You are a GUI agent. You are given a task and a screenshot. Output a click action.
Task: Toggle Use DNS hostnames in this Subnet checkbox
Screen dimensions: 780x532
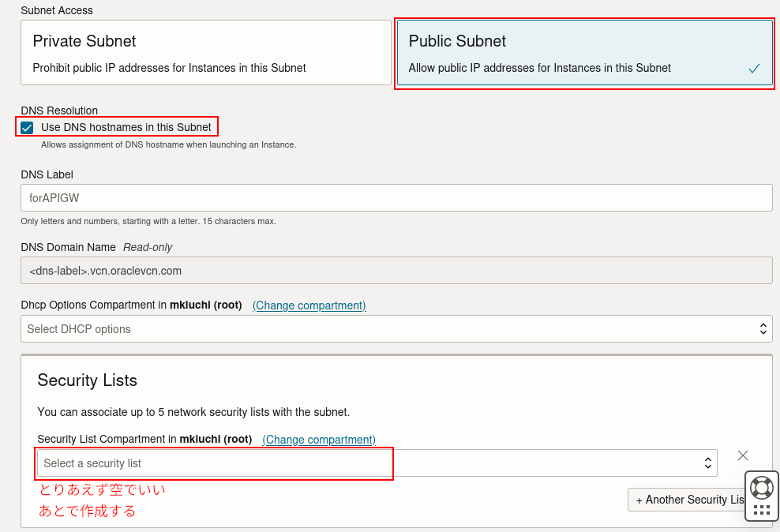click(27, 128)
